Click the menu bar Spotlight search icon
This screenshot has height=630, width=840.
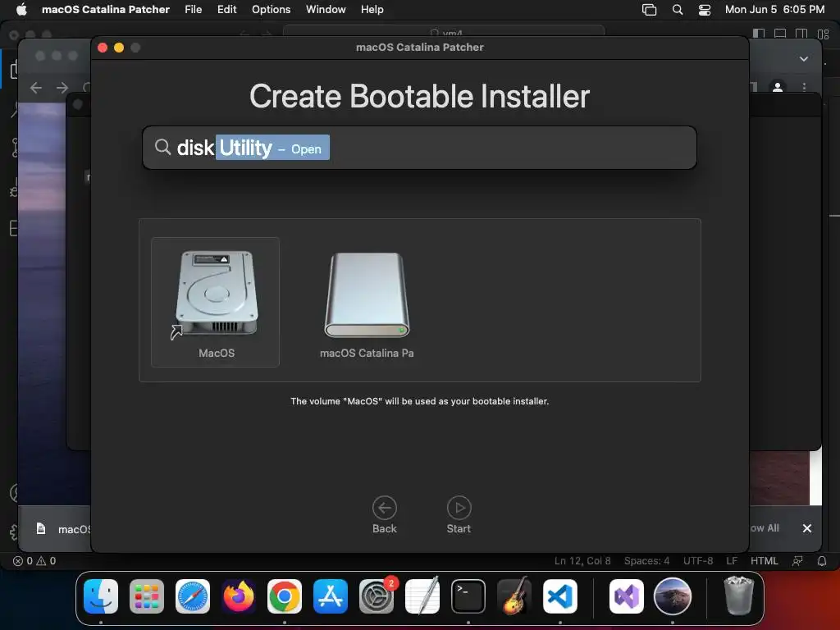(677, 10)
